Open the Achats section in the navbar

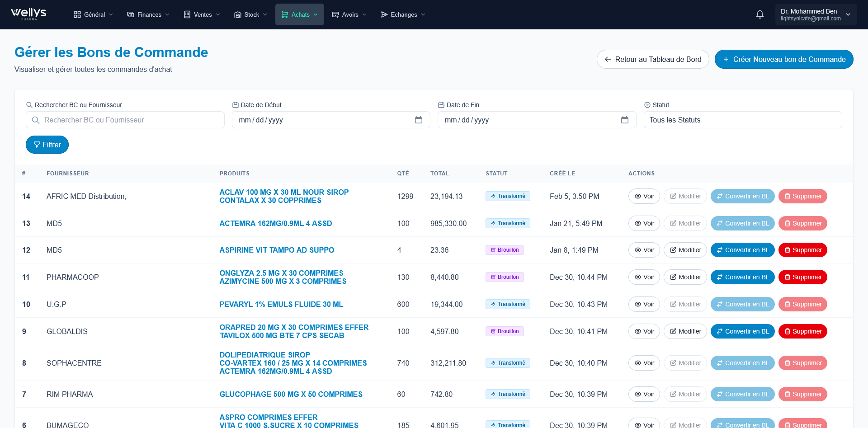point(299,14)
